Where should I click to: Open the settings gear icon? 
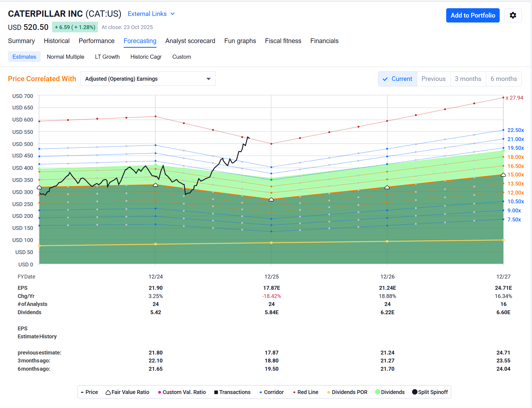[x=513, y=15]
